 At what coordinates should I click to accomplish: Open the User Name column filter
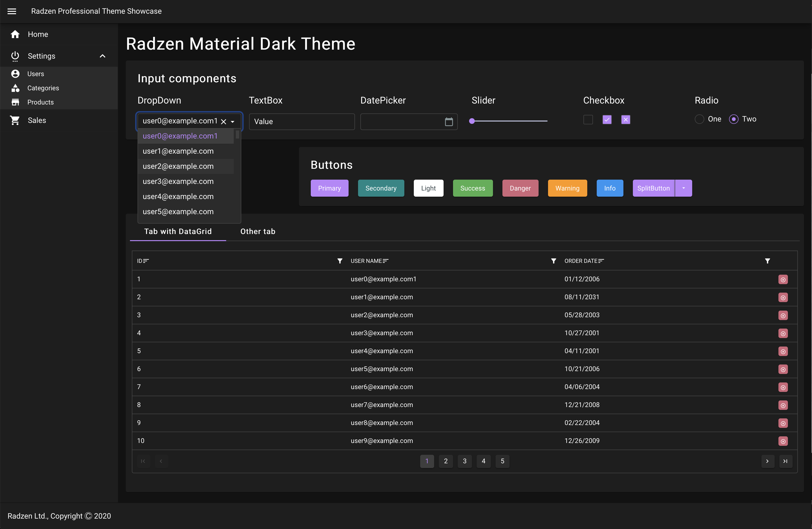tap(553, 261)
